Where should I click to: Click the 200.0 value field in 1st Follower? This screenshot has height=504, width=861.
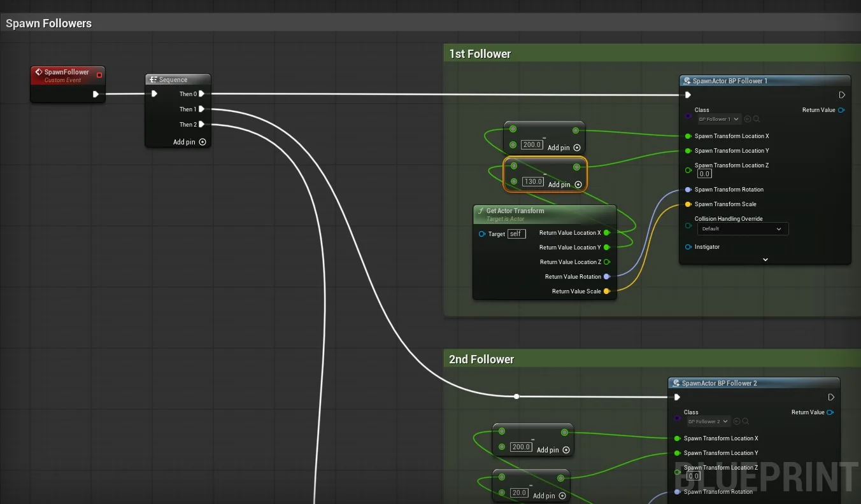[x=532, y=145]
